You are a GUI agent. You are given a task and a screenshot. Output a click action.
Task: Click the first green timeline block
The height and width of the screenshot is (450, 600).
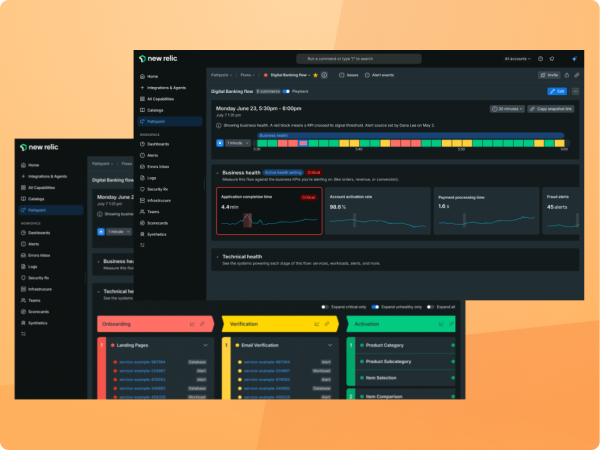click(262, 143)
